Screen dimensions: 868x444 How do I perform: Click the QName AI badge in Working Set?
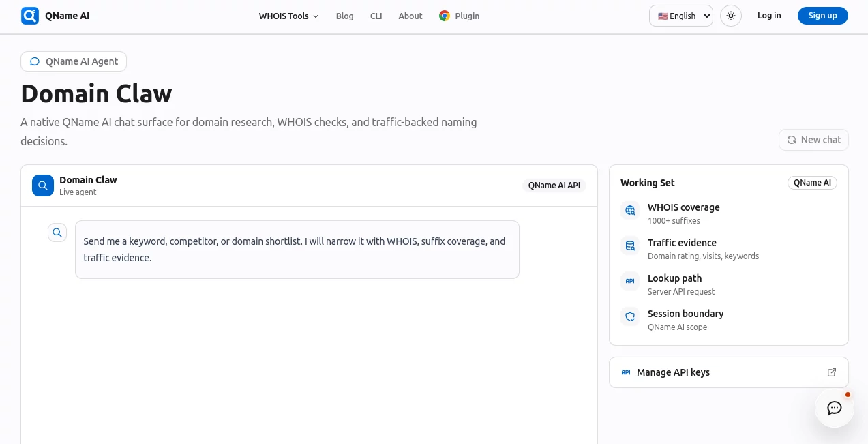click(x=812, y=183)
